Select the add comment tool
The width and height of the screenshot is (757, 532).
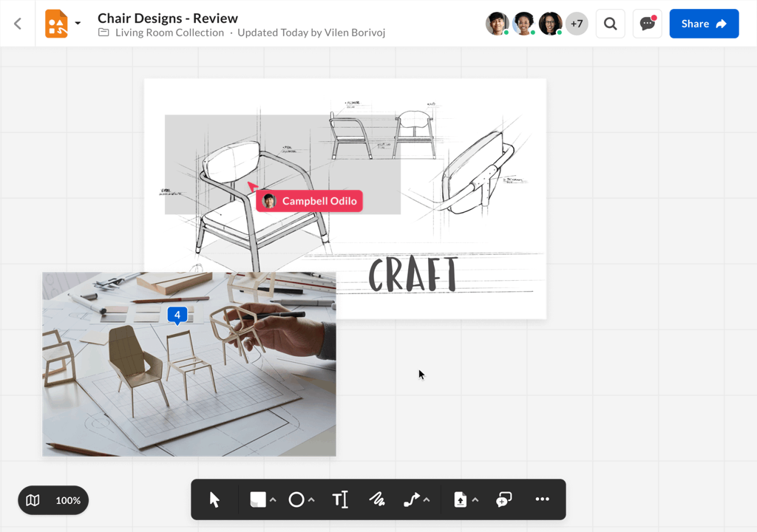point(503,499)
